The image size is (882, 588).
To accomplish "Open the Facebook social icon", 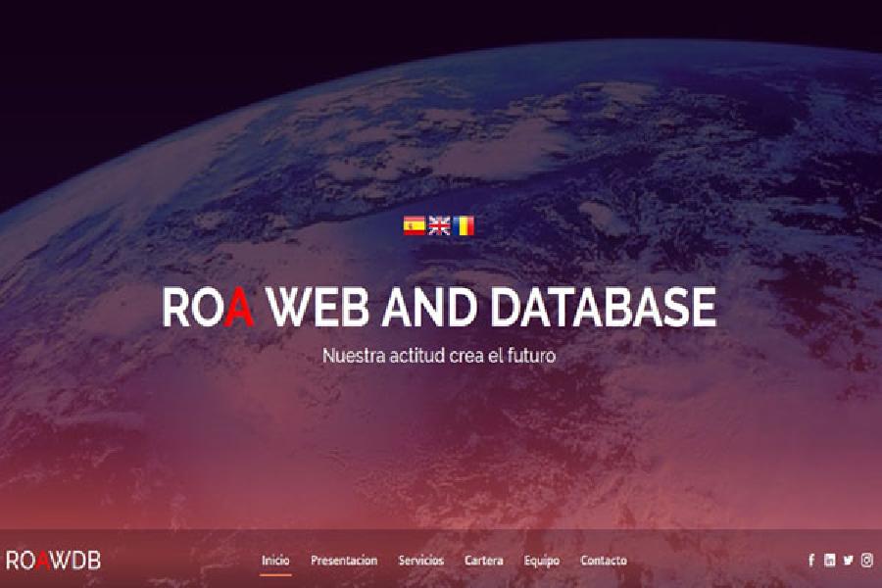I will [x=811, y=560].
